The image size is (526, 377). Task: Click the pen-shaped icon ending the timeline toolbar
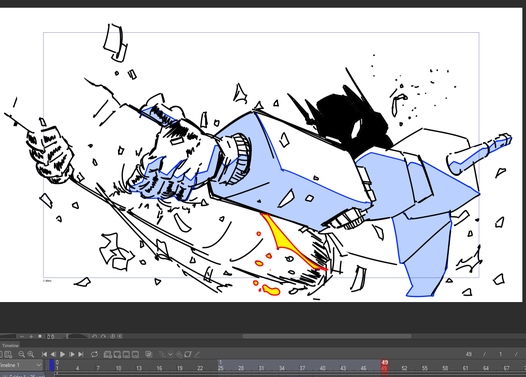pos(197,354)
